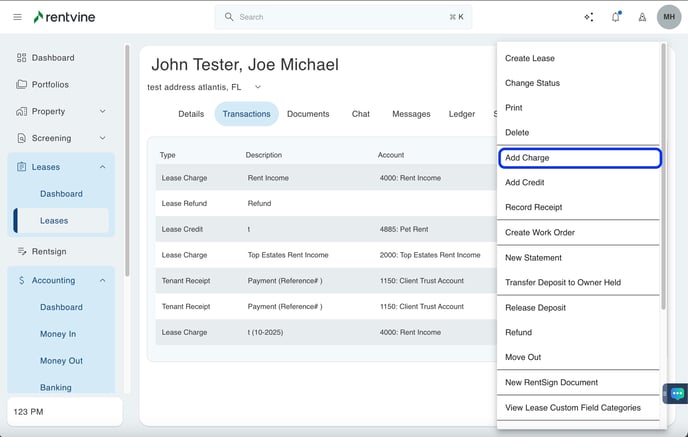Expand the Screening sidebar section

(102, 139)
